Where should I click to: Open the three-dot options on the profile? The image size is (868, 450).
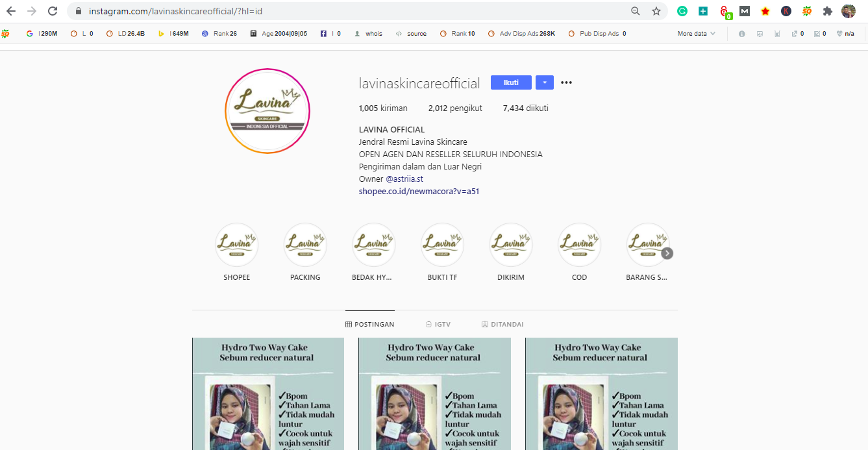click(x=566, y=82)
